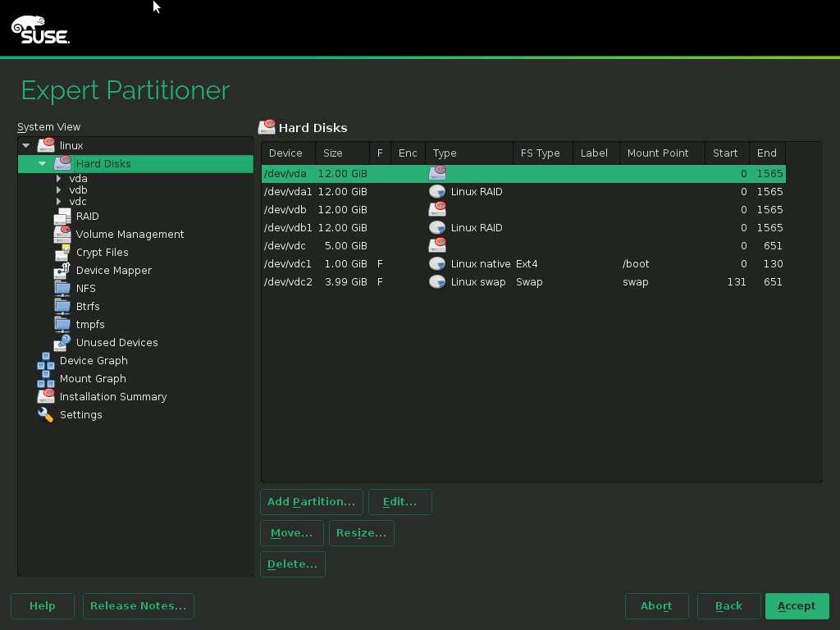Screen dimensions: 840x630
Task: Select Mount Graph in the tree
Action: tap(93, 379)
